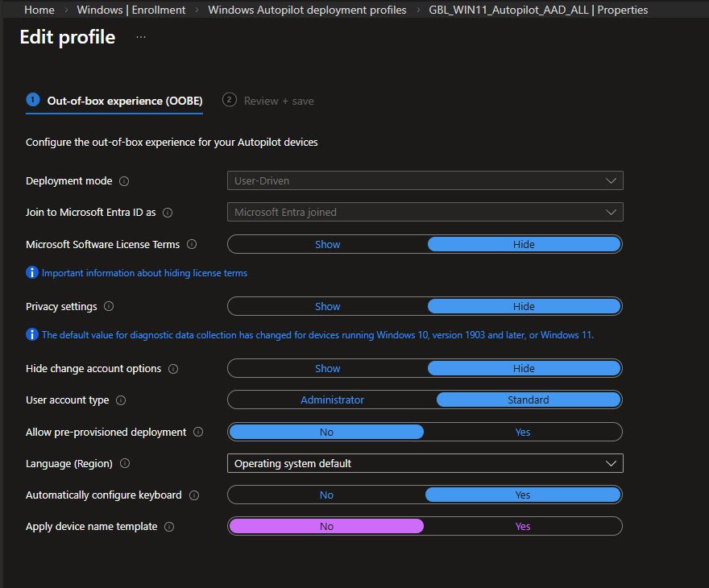Click info icon beside User account type
The image size is (709, 588).
120,400
